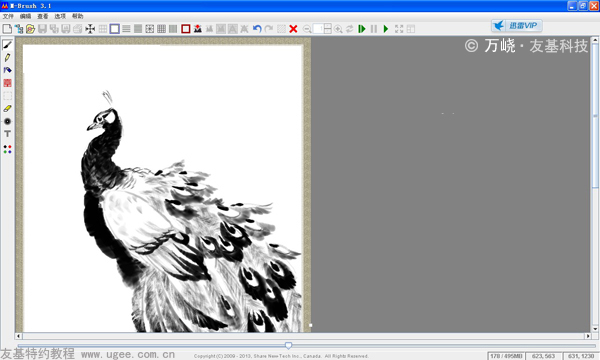Viewport: 600px width, 360px height.
Task: Click the grayed grid icon after move
Action: 103,29
